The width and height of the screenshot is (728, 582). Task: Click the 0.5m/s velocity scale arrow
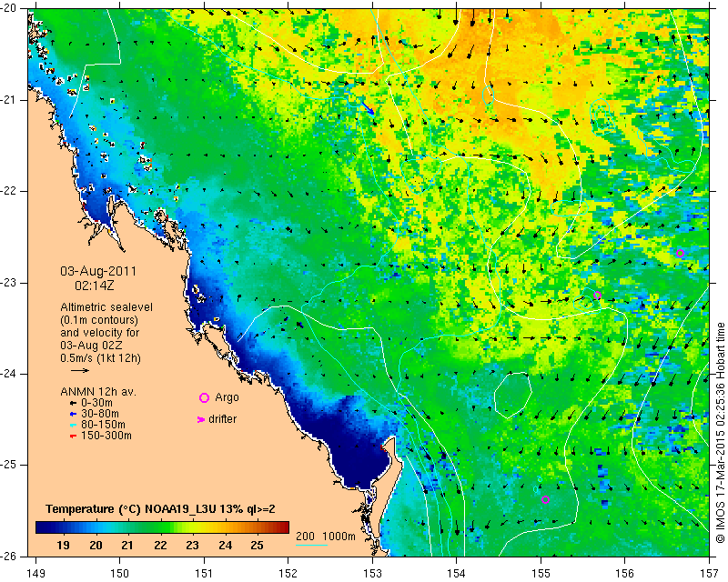[x=80, y=370]
